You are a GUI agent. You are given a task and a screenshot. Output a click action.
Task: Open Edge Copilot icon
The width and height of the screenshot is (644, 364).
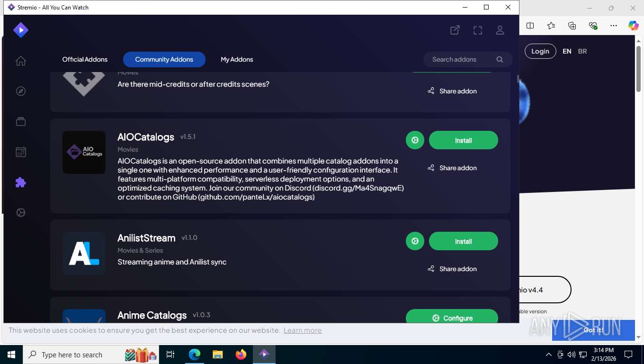pyautogui.click(x=634, y=26)
